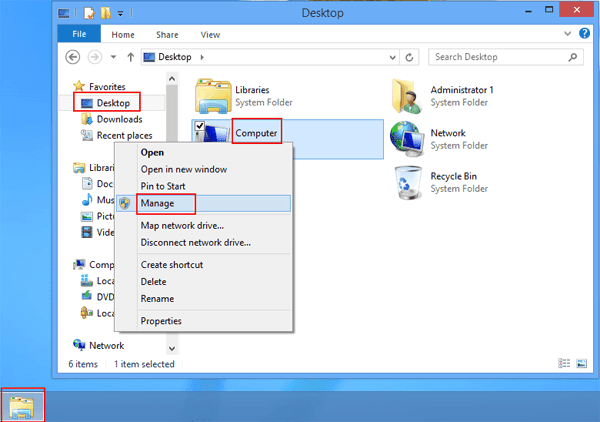Image resolution: width=600 pixels, height=422 pixels.
Task: Switch to the View ribbon tab
Action: click(210, 35)
